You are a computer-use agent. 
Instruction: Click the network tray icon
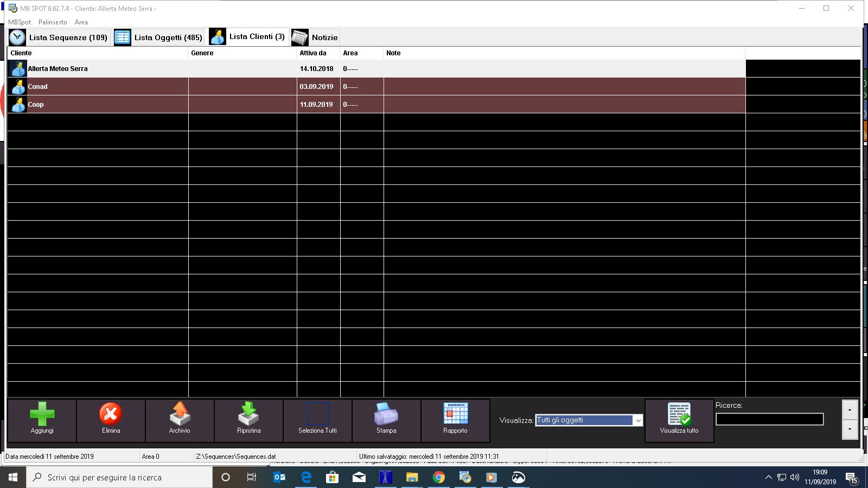[782, 477]
